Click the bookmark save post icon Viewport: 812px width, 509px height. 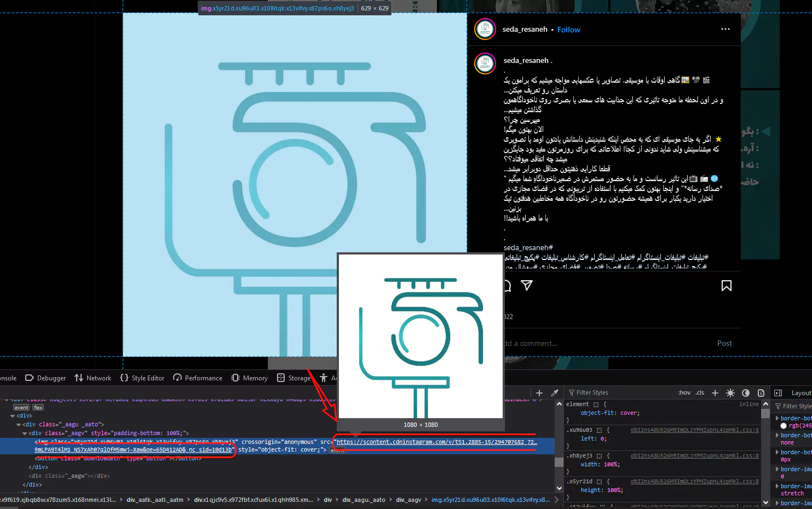pyautogui.click(x=726, y=286)
